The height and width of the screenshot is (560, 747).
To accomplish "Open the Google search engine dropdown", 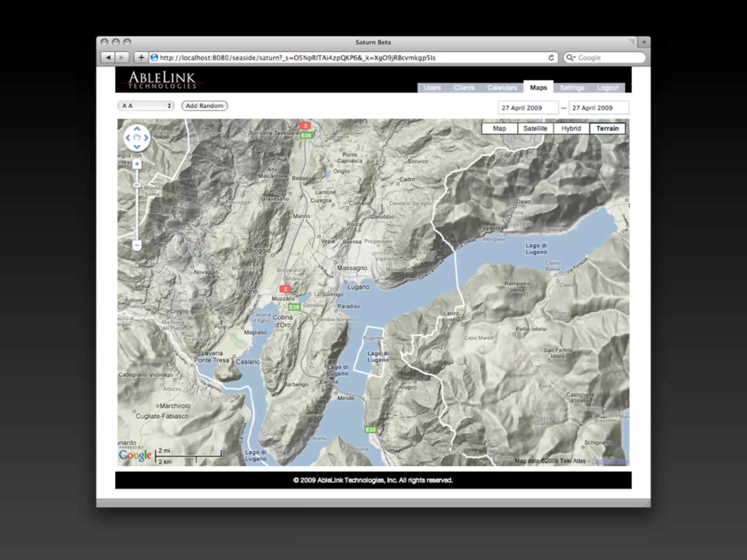I will tap(571, 58).
